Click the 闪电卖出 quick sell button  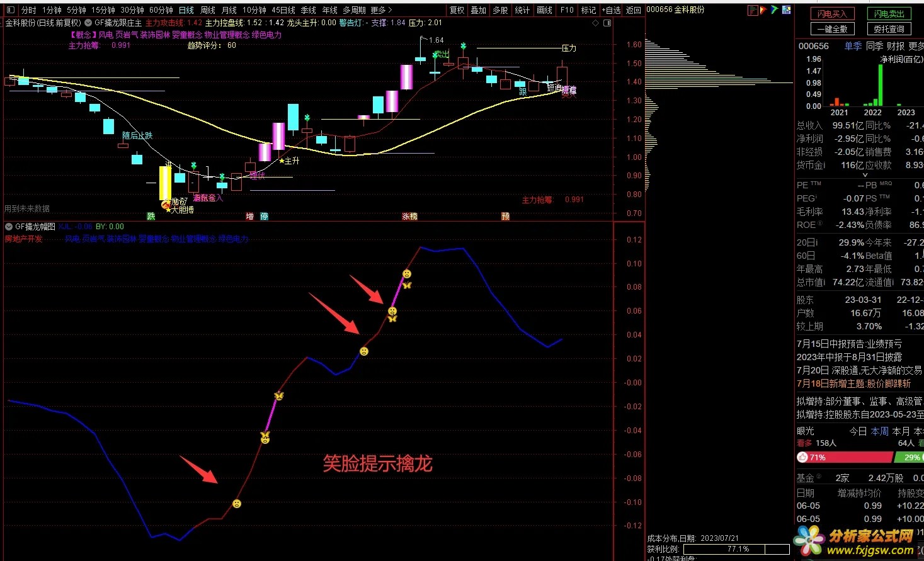[889, 14]
